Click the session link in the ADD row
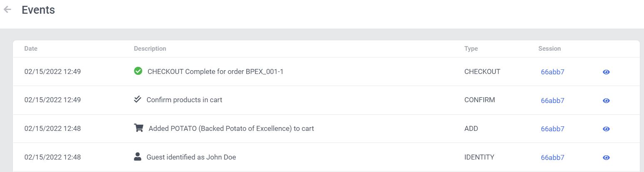The image size is (644, 172). tap(552, 129)
